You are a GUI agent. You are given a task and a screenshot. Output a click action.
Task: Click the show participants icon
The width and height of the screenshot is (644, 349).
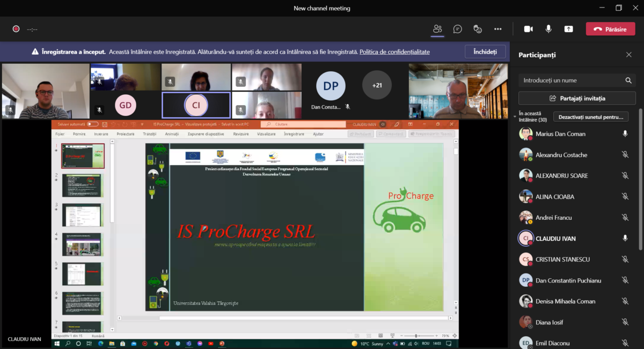pos(437,29)
